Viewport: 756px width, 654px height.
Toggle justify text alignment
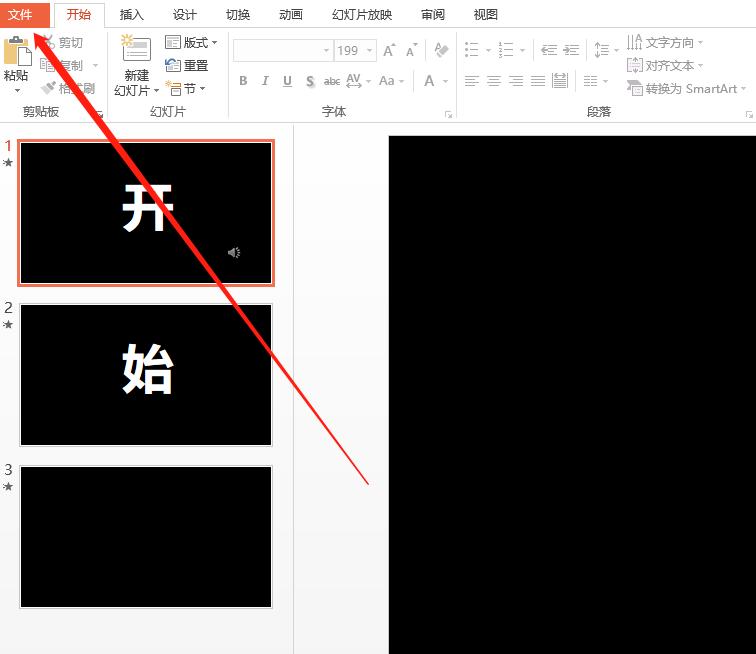point(538,81)
